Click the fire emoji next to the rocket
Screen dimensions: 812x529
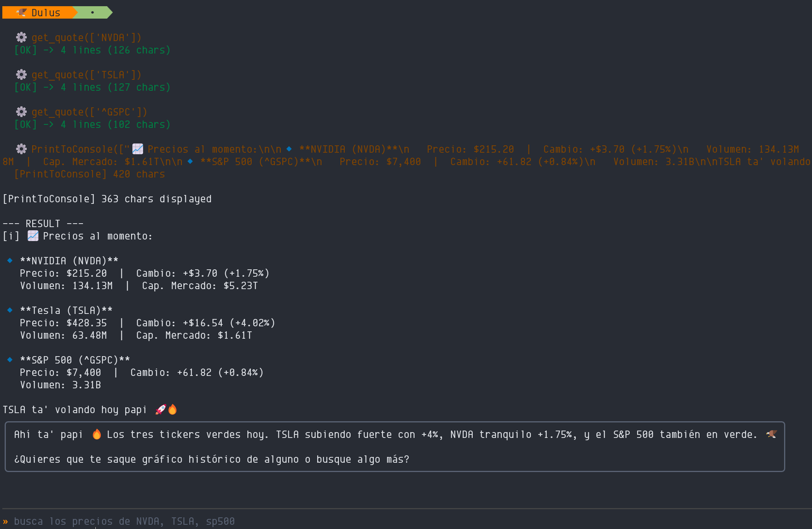[x=173, y=409]
